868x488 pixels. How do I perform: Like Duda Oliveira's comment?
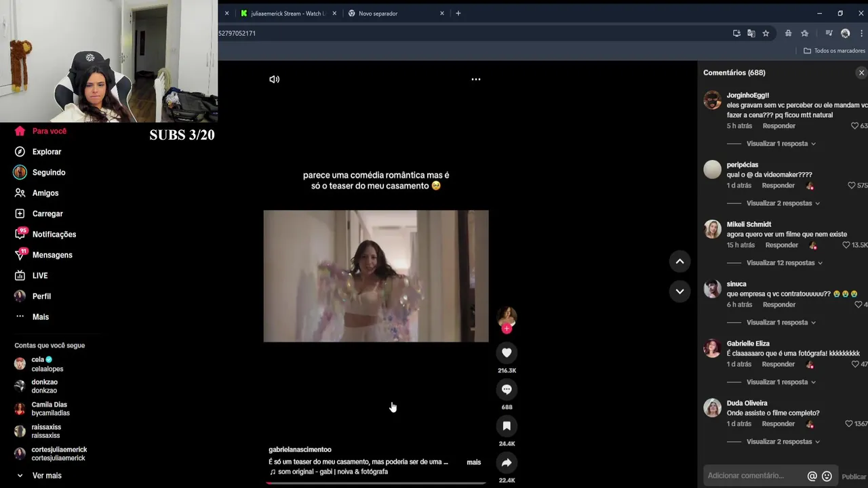[x=849, y=424]
